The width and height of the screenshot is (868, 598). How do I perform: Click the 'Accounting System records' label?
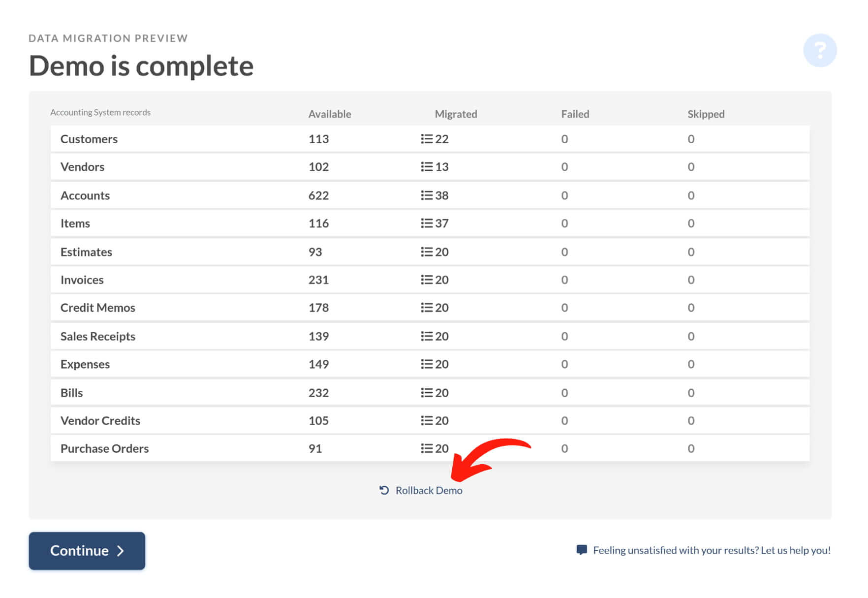point(100,112)
